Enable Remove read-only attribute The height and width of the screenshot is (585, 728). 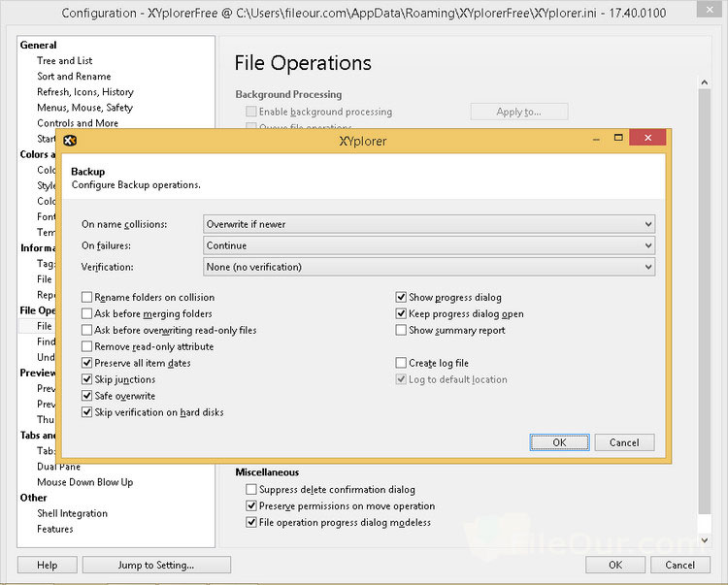[x=86, y=346]
